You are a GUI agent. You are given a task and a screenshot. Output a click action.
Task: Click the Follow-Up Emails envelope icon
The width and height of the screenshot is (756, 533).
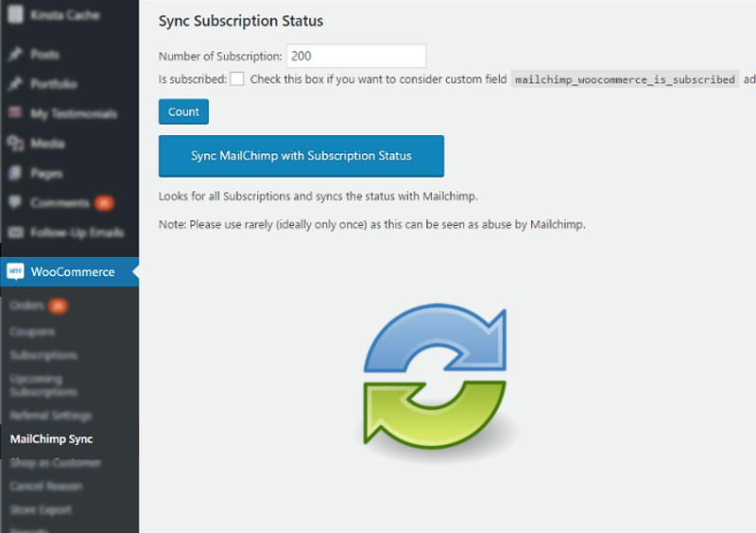point(15,232)
